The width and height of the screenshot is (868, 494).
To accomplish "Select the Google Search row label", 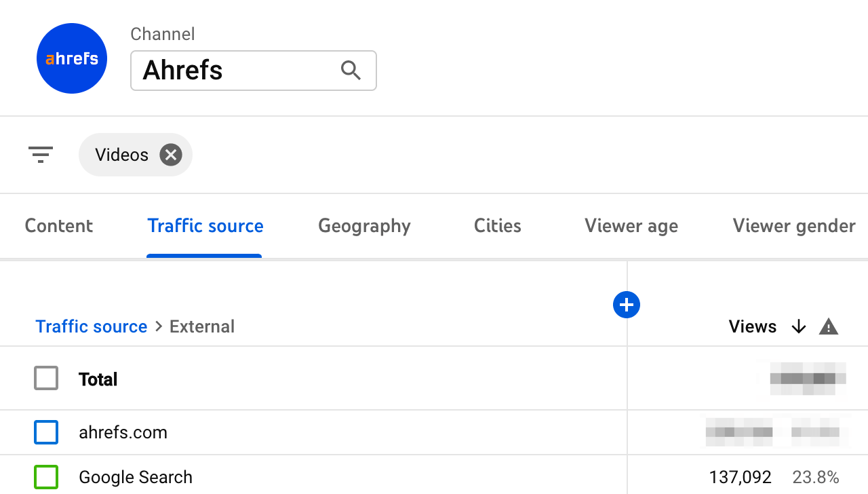I will pos(135,477).
